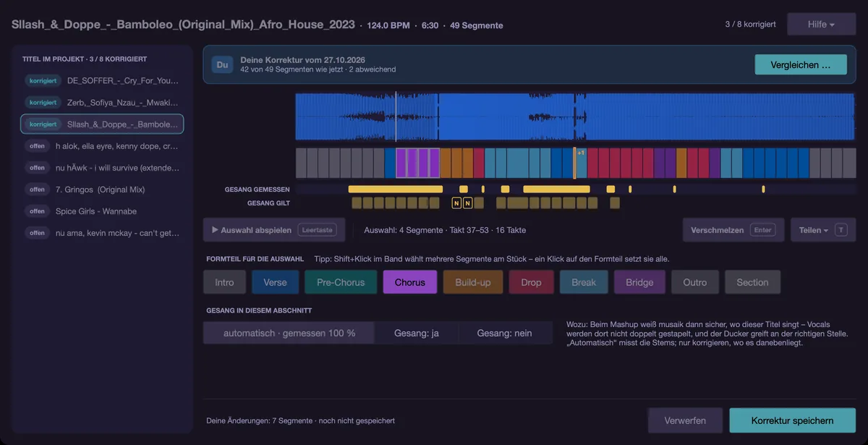Click "3 / 8 korrigiert" beside Hilfe
The image size is (868, 445).
click(751, 25)
